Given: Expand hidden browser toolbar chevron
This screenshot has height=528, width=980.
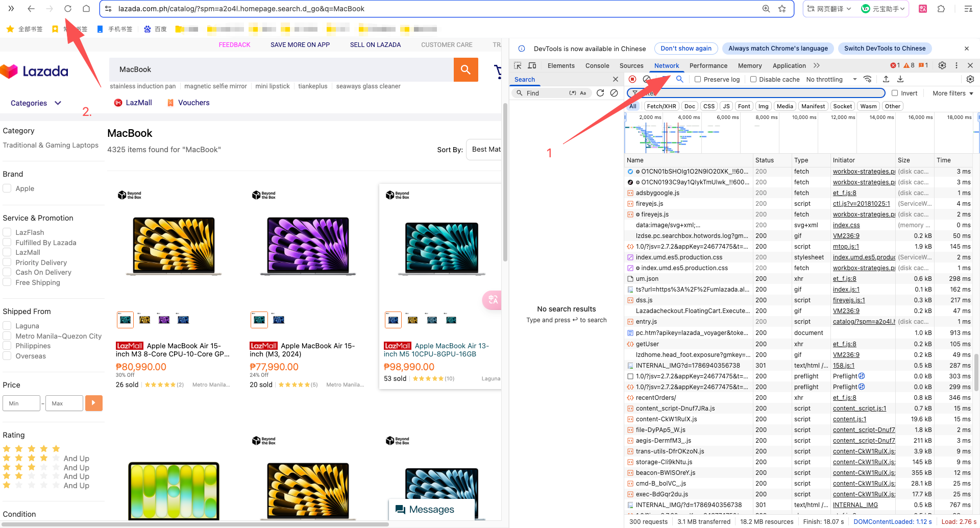Looking at the screenshot, I should point(11,9).
